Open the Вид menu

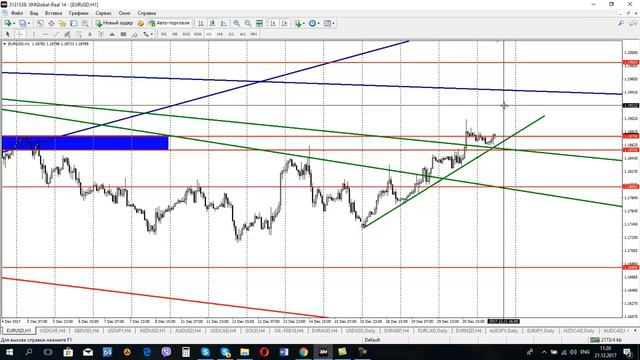pyautogui.click(x=34, y=13)
